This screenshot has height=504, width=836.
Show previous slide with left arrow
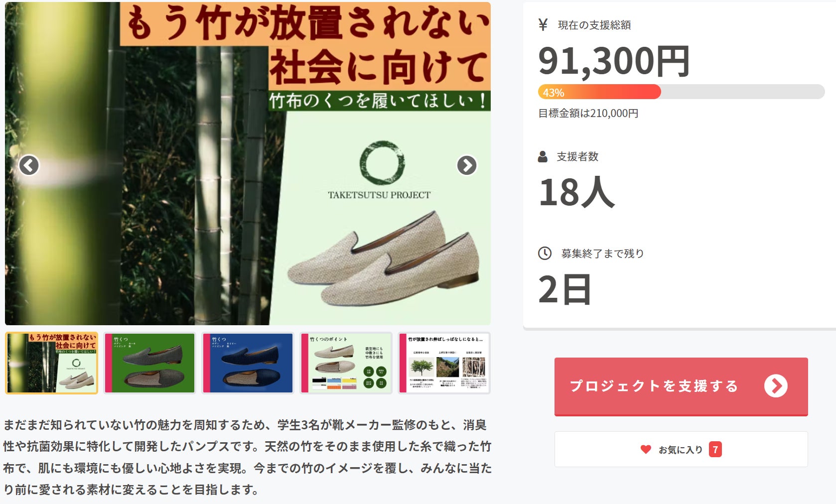[x=29, y=165]
